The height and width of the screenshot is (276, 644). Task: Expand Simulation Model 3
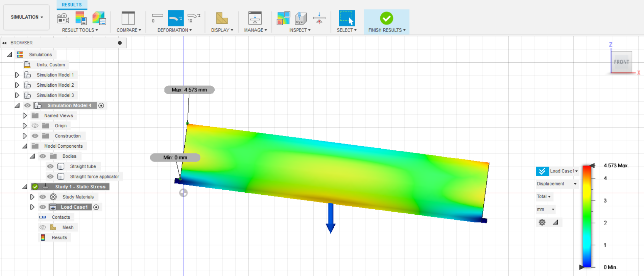click(17, 95)
